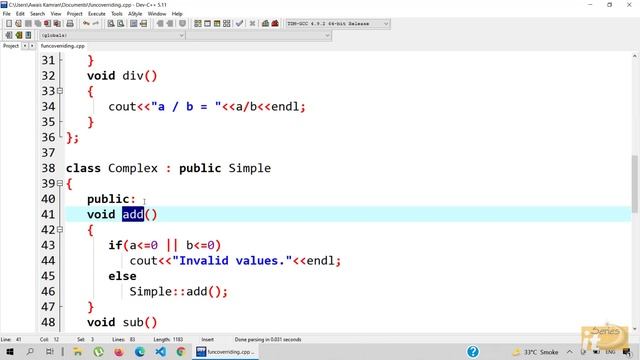Open the AStyle menu
Image resolution: width=640 pixels, height=360 pixels.
[x=135, y=13]
